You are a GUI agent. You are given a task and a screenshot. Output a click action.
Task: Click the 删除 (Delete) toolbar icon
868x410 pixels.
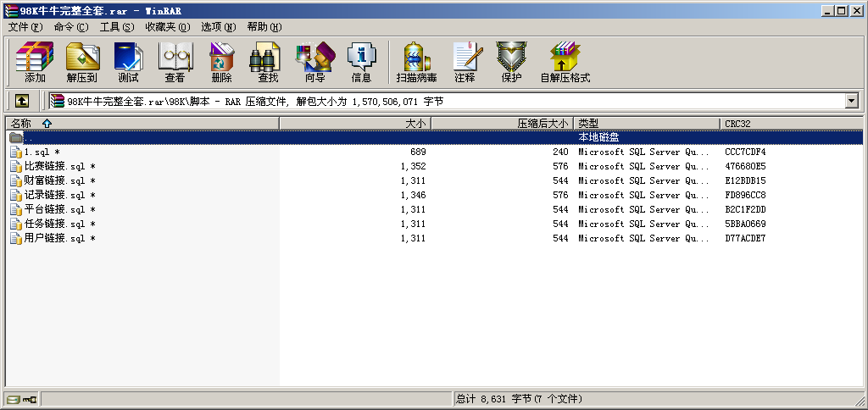point(221,62)
